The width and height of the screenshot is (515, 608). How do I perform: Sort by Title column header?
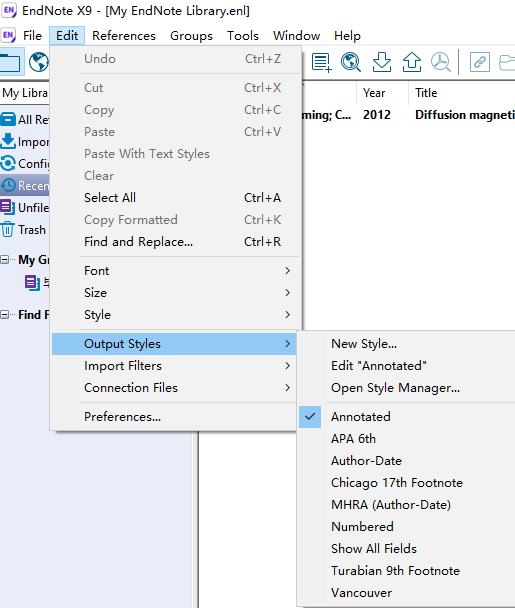click(461, 93)
